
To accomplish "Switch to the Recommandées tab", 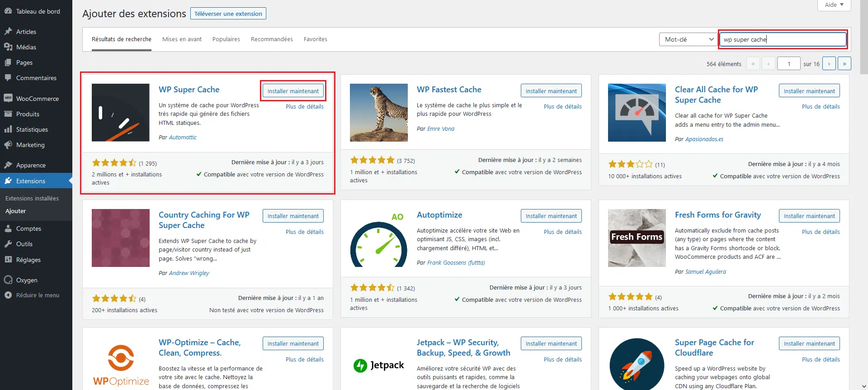I will 272,39.
